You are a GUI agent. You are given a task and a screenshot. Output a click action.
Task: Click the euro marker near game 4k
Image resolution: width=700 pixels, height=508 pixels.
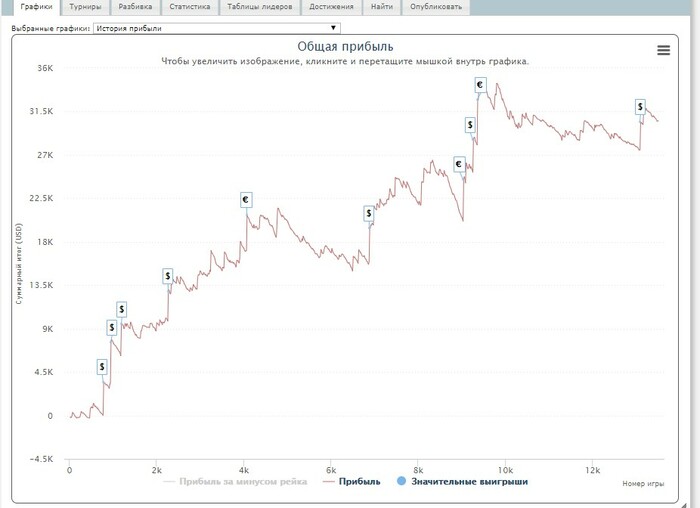pos(246,200)
